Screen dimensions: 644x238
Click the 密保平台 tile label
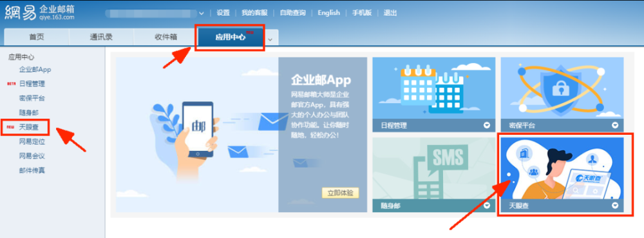click(522, 125)
